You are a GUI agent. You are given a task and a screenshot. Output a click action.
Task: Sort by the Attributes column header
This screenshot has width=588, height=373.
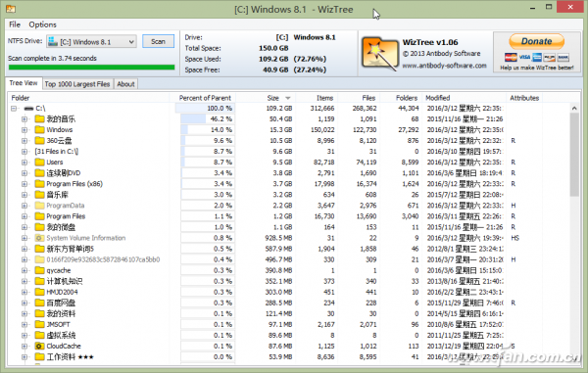click(524, 98)
